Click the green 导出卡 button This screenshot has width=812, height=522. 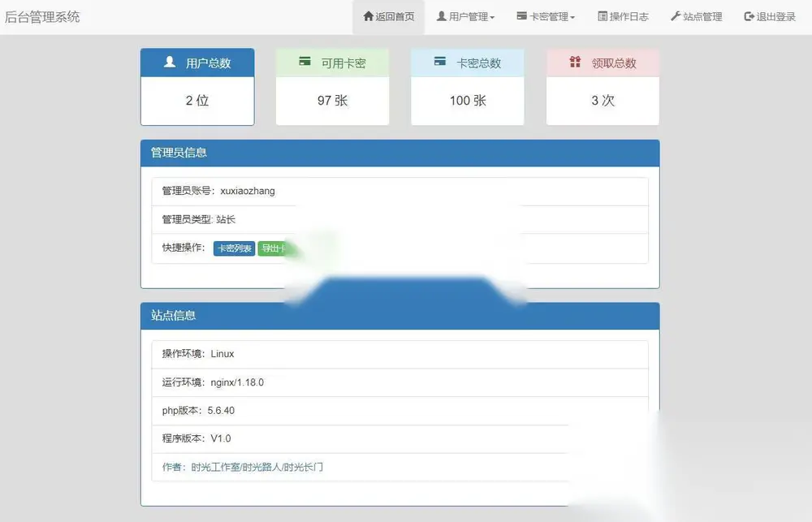coord(273,248)
